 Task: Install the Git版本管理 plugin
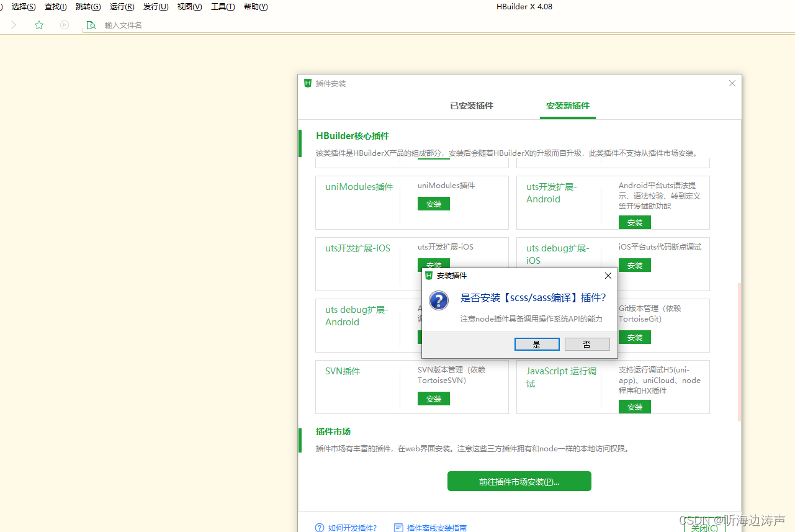tap(635, 337)
